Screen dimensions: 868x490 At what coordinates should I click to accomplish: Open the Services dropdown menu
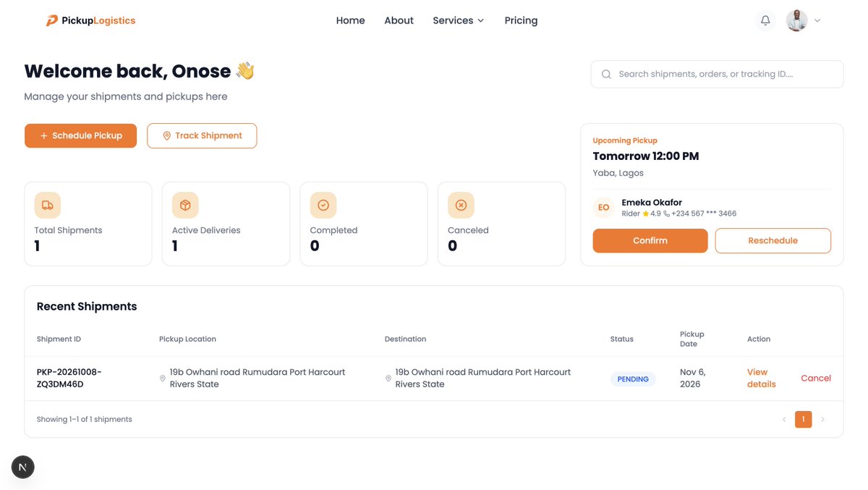pyautogui.click(x=459, y=20)
